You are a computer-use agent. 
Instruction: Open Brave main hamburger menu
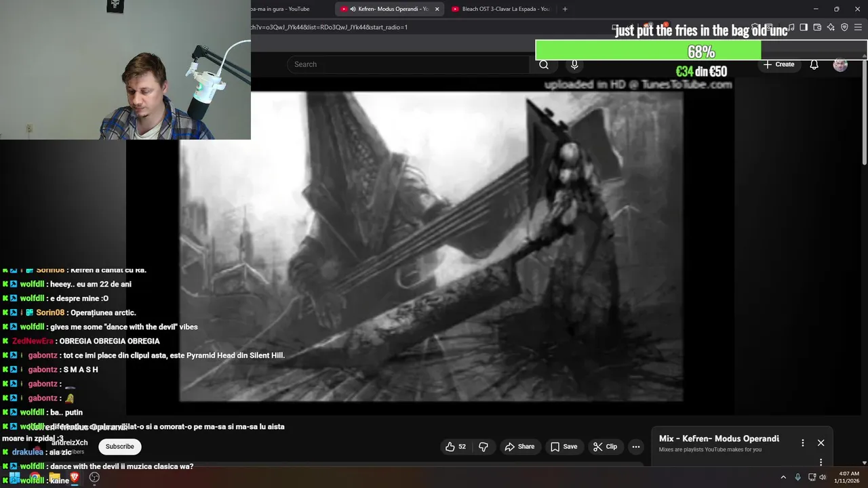pyautogui.click(x=859, y=27)
